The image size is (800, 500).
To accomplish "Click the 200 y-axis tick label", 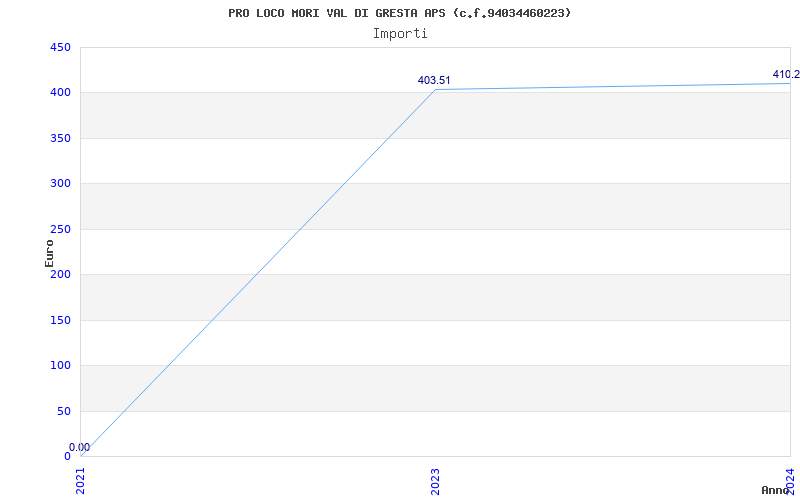I will point(60,274).
